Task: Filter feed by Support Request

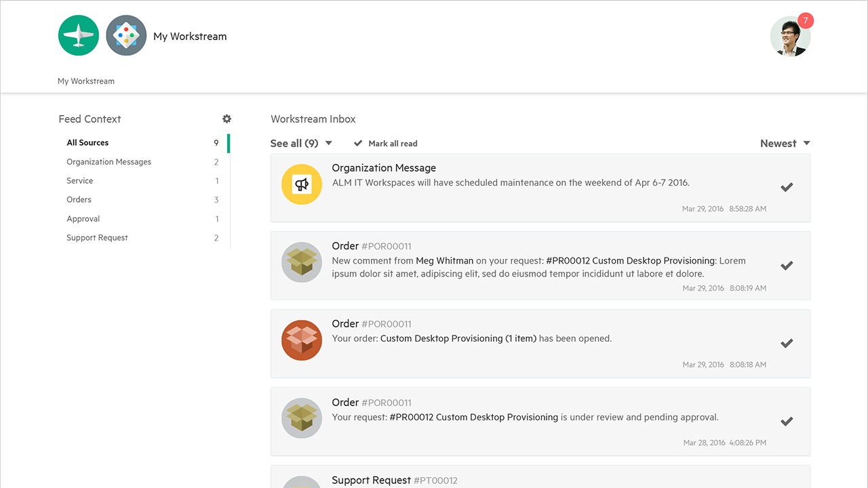Action: click(143, 238)
